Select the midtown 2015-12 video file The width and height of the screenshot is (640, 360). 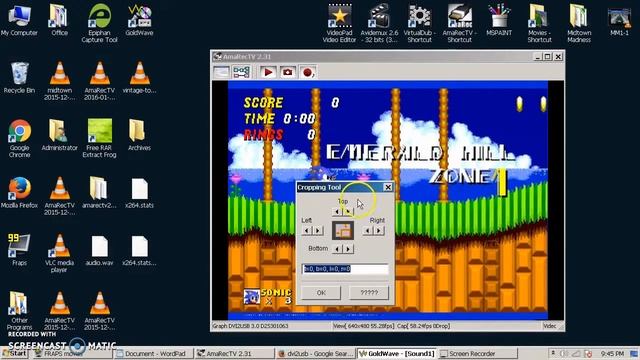click(x=59, y=81)
